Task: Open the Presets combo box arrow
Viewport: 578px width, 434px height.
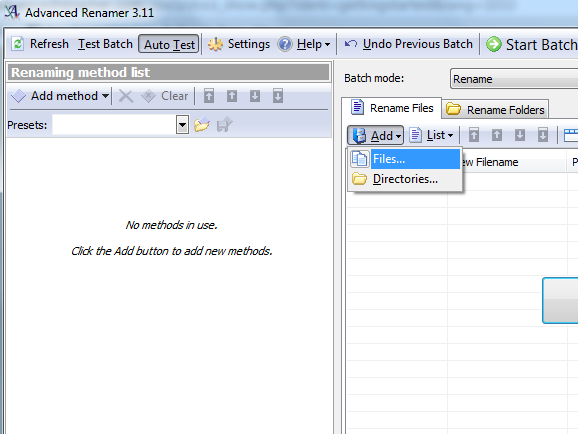Action: [x=182, y=125]
